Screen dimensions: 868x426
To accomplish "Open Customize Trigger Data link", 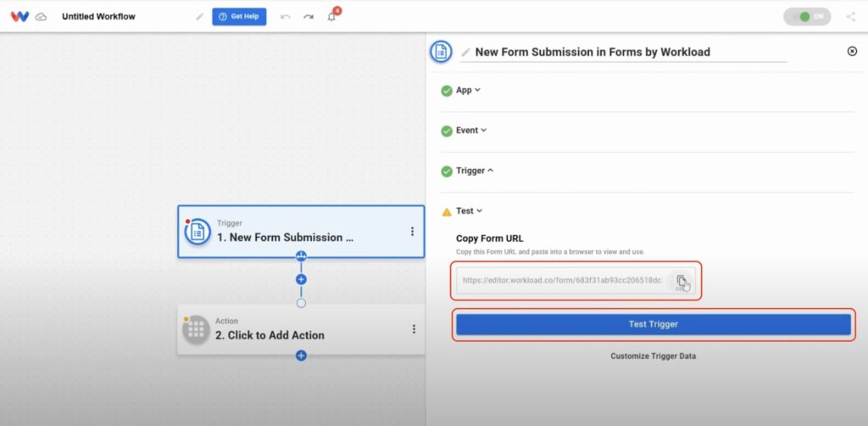I will pos(654,356).
